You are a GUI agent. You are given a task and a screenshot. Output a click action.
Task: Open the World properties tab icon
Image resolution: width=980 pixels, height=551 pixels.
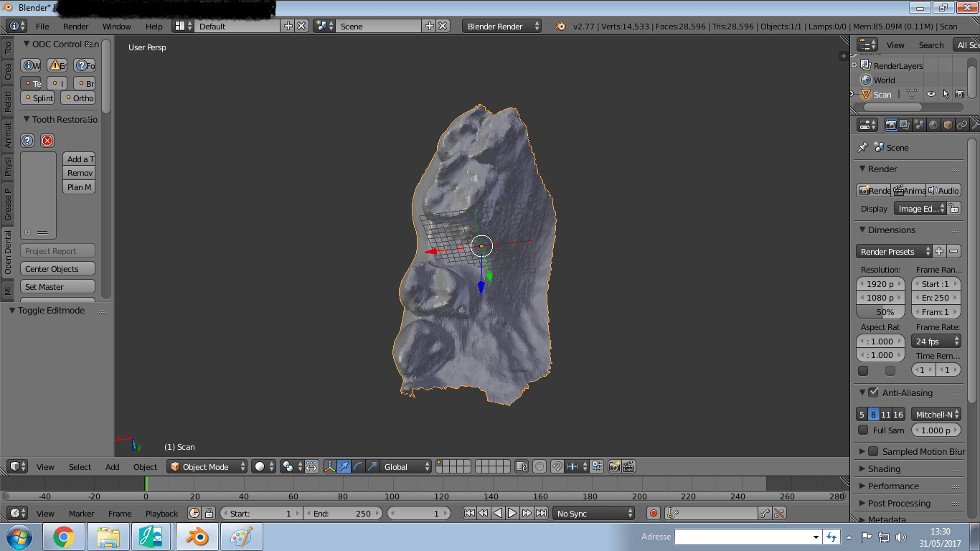(933, 125)
